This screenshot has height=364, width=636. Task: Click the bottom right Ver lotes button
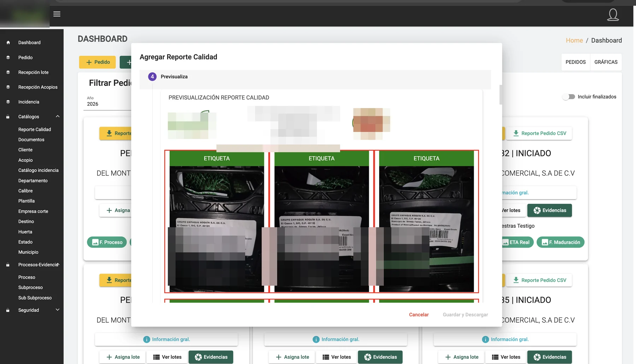tap(506, 357)
